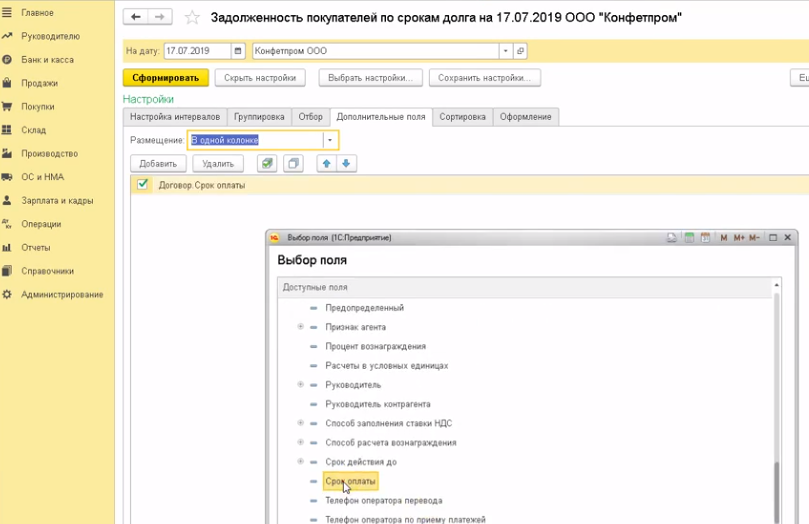Open the Администрирование gear section
This screenshot has width=809, height=524.
tap(61, 294)
